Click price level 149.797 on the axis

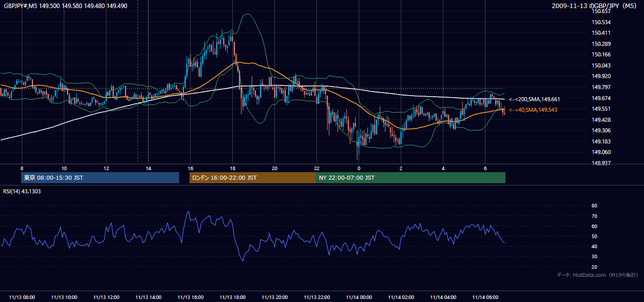pos(601,87)
